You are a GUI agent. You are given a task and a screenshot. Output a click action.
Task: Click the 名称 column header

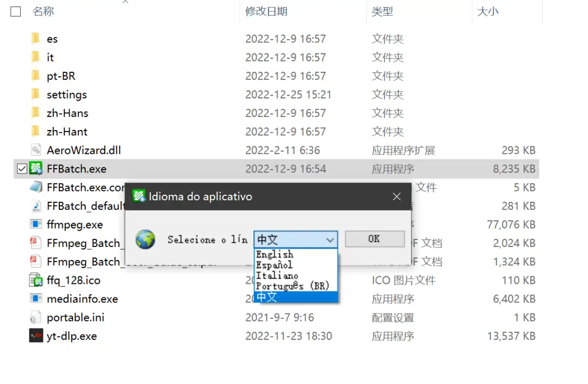point(43,11)
